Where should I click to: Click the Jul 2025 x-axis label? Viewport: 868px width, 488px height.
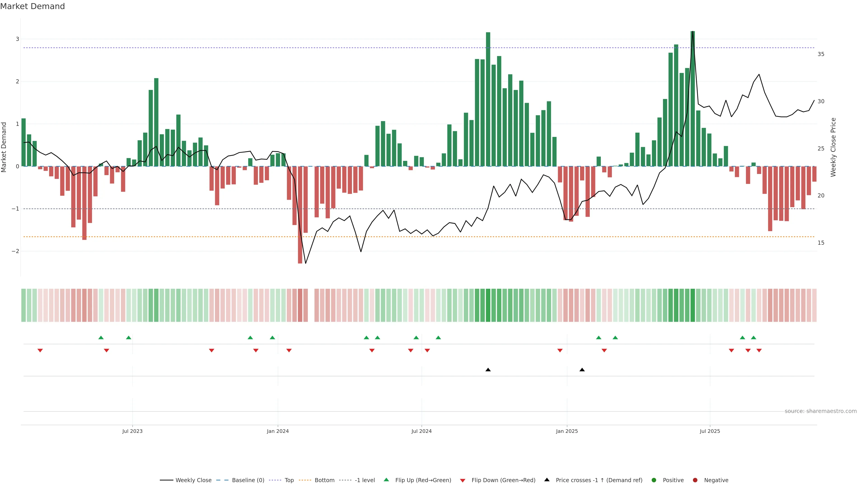[x=710, y=431]
